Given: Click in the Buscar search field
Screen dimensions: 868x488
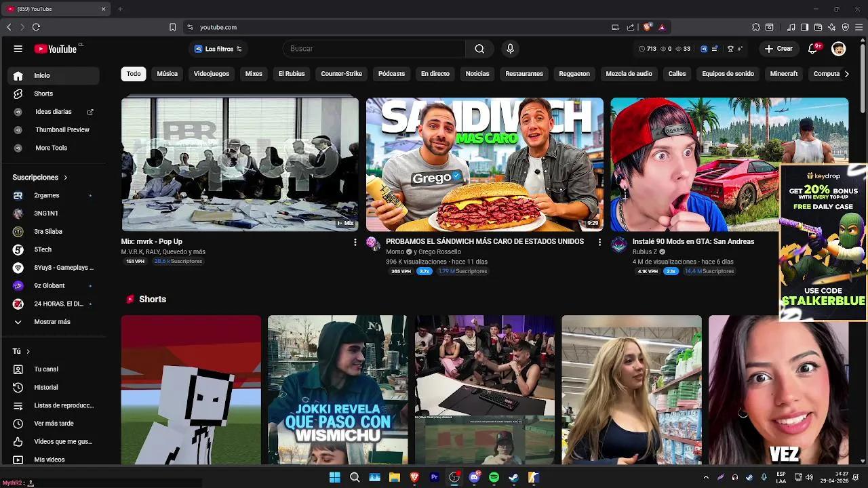Looking at the screenshot, I should (374, 49).
